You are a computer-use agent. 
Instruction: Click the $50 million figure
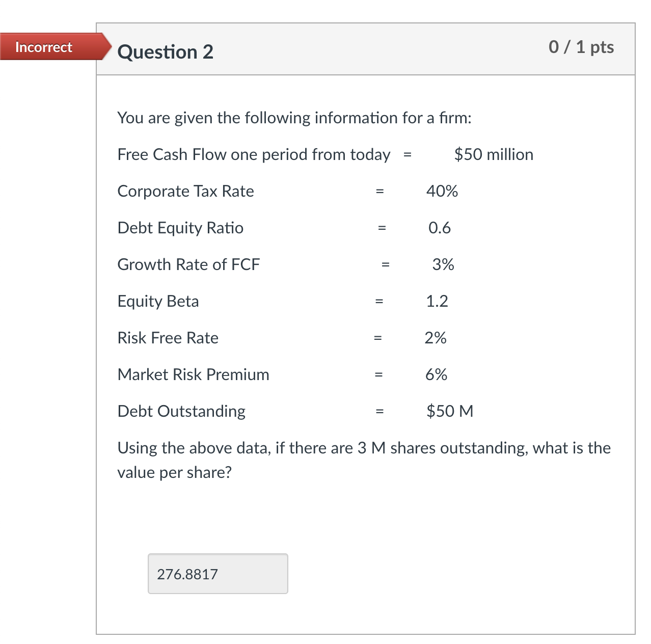point(493,154)
